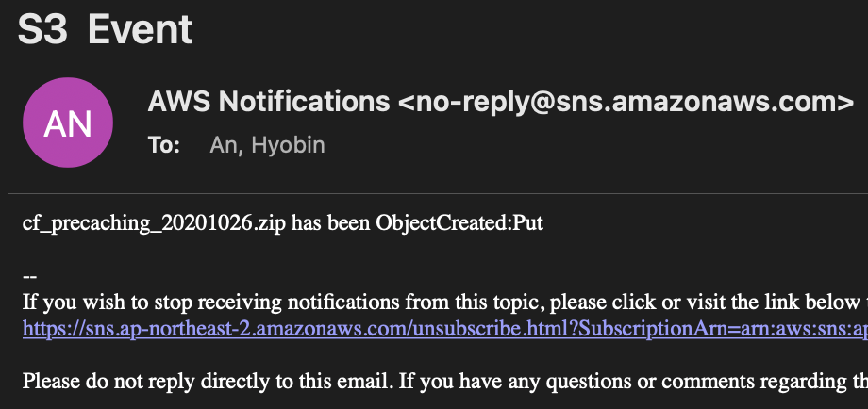Click the horizontal divider under the header

pyautogui.click(x=438, y=193)
